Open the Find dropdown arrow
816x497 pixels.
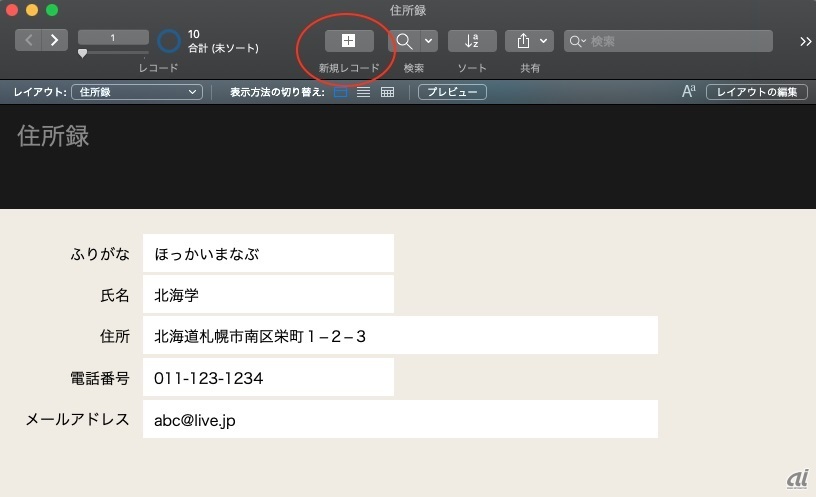(x=428, y=41)
